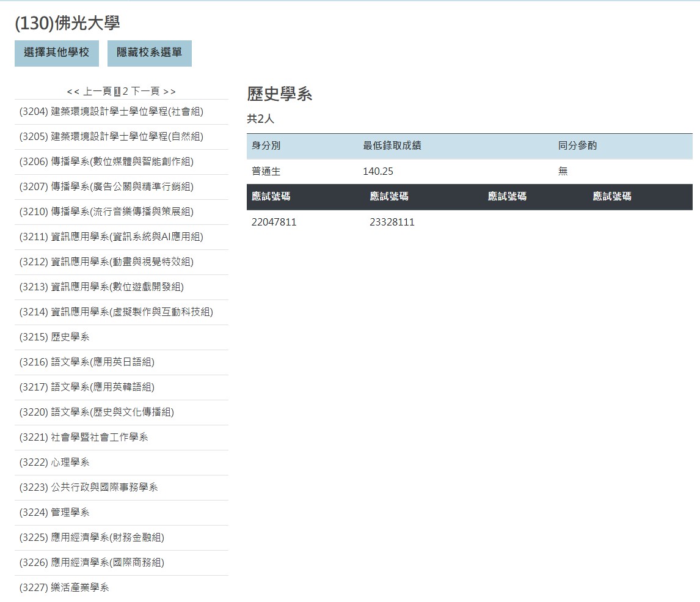The width and height of the screenshot is (700, 602).
Task: Click the 歷史學系 heading
Action: pyautogui.click(x=280, y=94)
